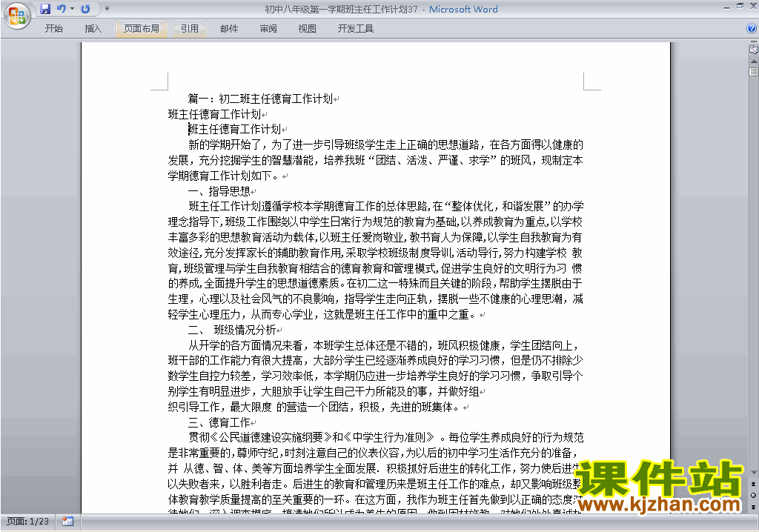Click the line starting 贯彻《公民道德建设实施纲要》

click(x=385, y=438)
